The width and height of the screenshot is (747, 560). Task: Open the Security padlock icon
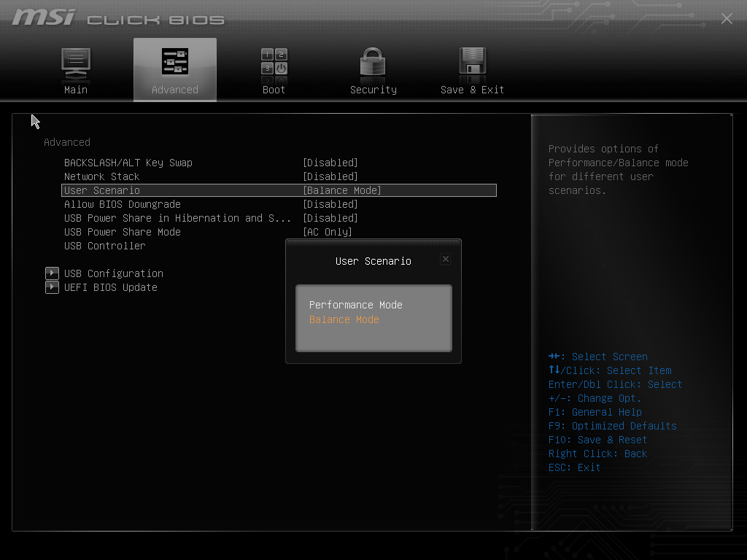373,61
